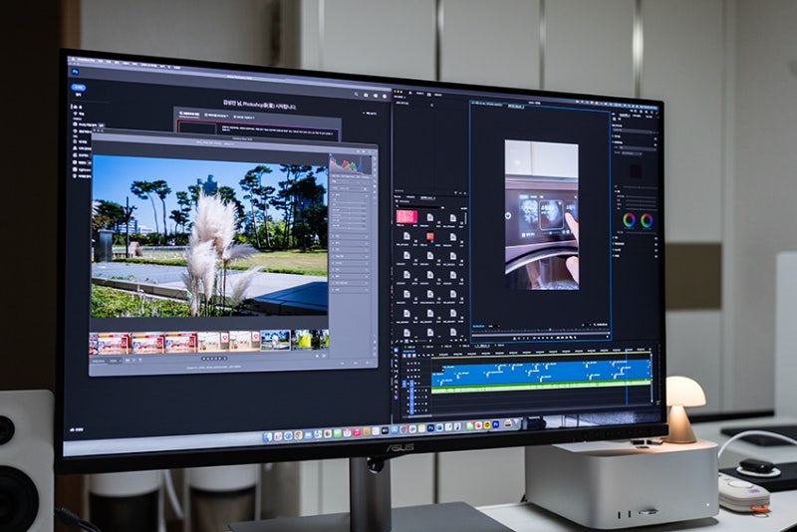Open Chrome from the Dock
This screenshot has height=532, width=797.
tap(298, 435)
